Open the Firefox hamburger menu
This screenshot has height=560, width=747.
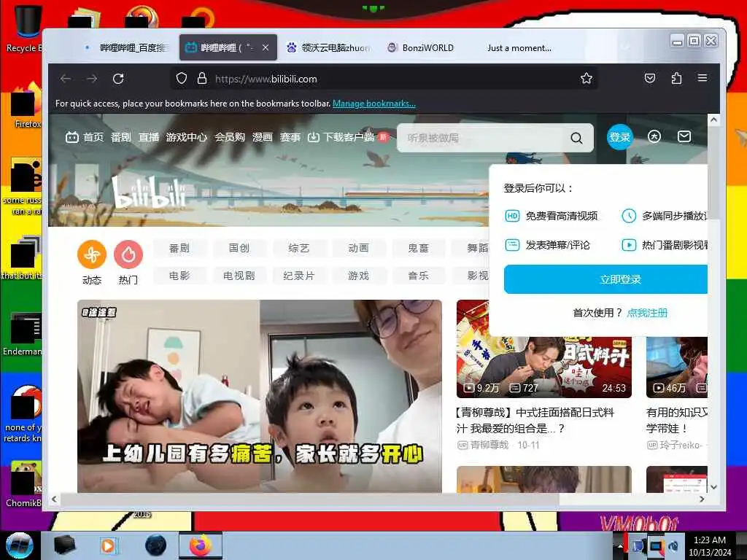pos(703,78)
